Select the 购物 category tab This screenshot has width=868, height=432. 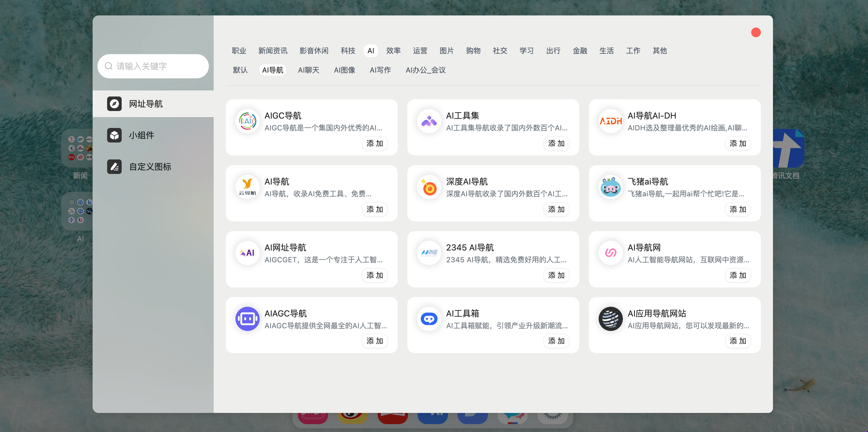473,51
